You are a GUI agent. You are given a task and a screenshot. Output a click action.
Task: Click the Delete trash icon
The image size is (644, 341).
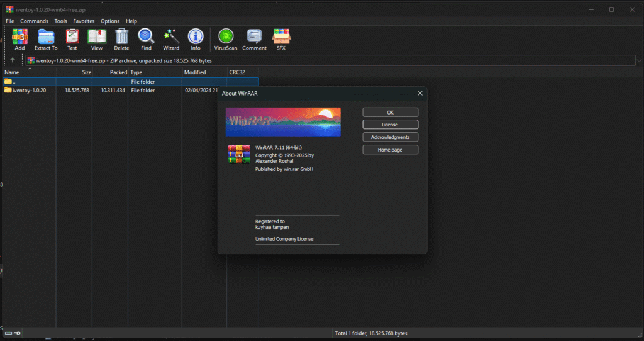point(121,40)
